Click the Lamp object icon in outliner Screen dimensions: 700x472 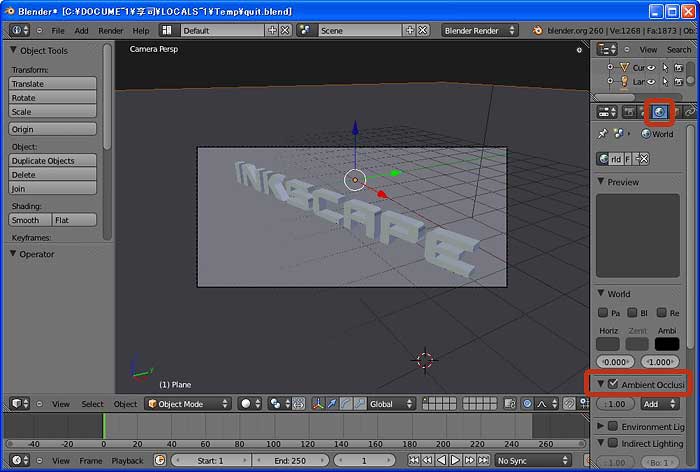tap(624, 82)
